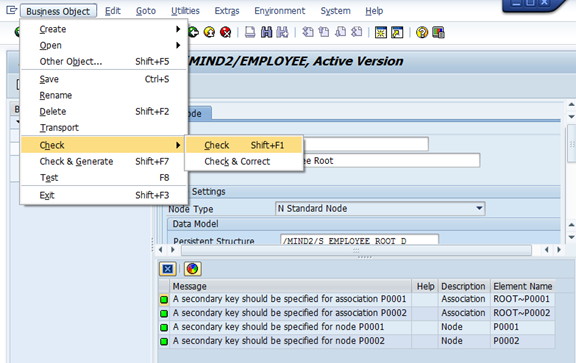Click the SAP window menu icon at top-left
The height and width of the screenshot is (363, 576).
(12, 10)
